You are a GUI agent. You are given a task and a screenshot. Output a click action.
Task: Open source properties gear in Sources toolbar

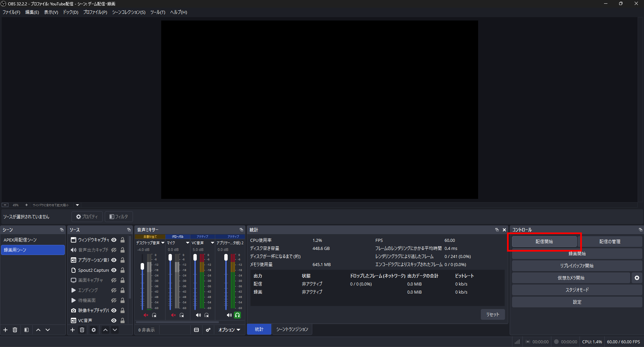pyautogui.click(x=94, y=330)
